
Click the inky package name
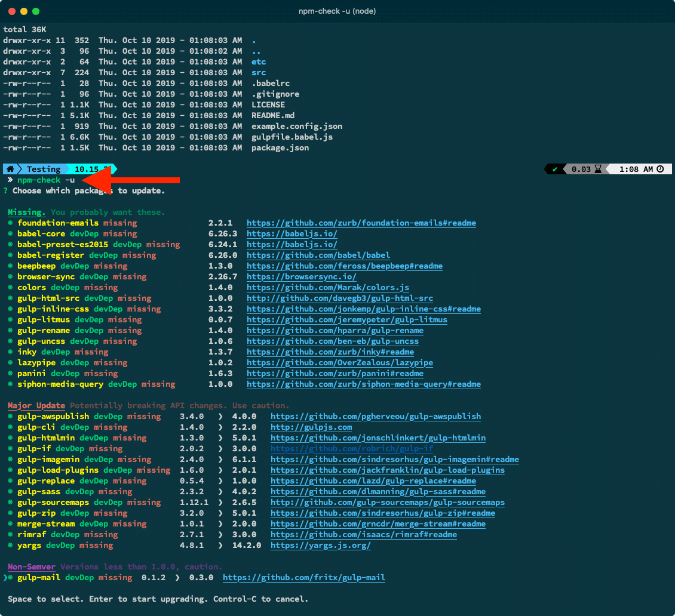(27, 352)
